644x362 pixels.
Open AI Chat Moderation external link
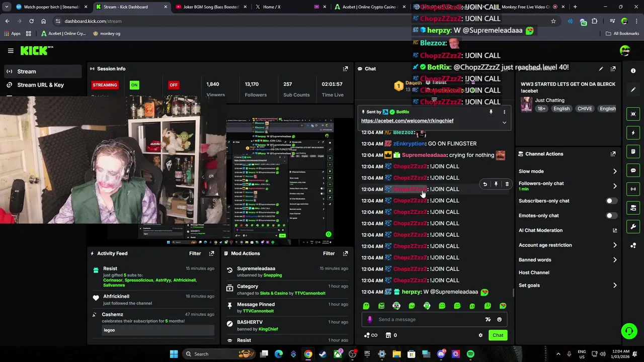[x=615, y=230]
